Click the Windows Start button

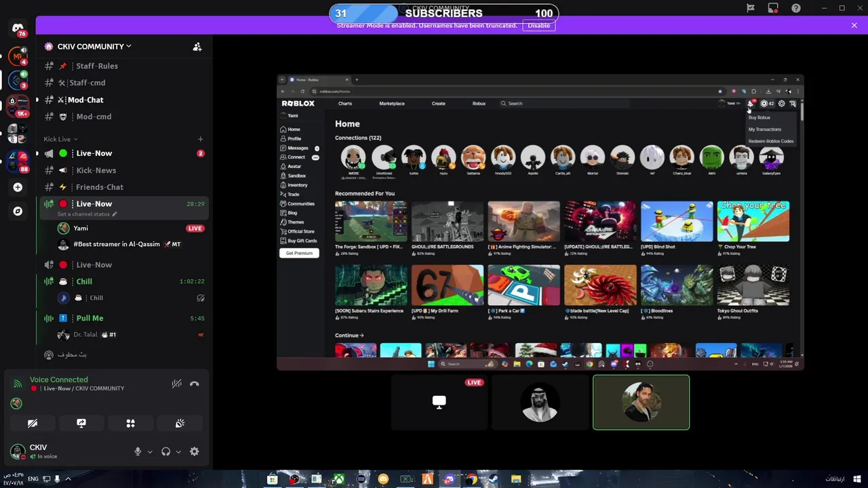pyautogui.click(x=858, y=479)
